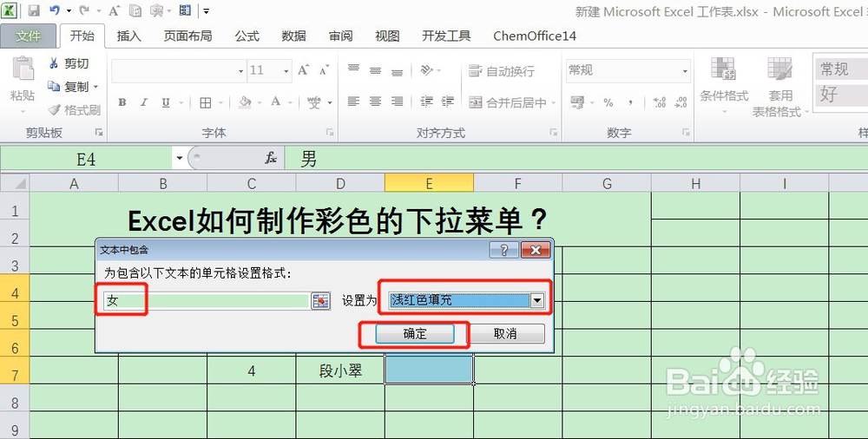Open the 数字 group dialog launcher
Viewport: 868px width, 439px height.
(686, 133)
